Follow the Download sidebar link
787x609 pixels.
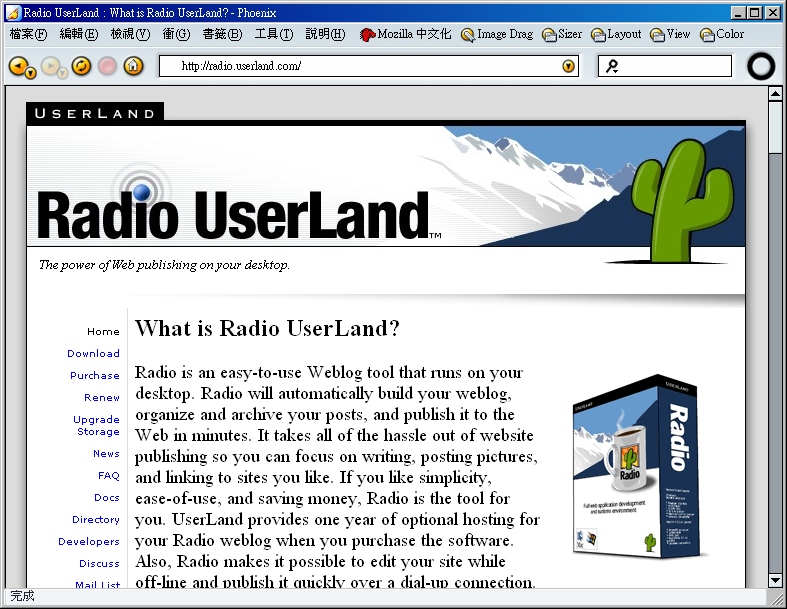pyautogui.click(x=93, y=353)
